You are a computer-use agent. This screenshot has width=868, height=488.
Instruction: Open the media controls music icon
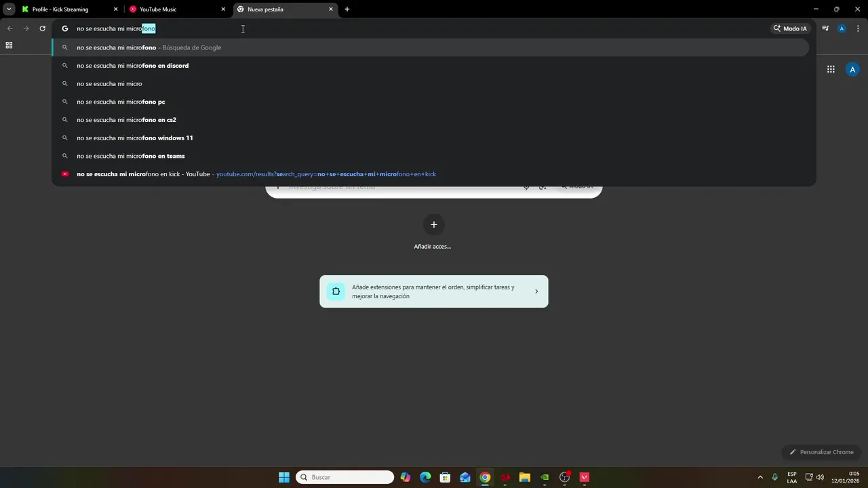pyautogui.click(x=825, y=28)
